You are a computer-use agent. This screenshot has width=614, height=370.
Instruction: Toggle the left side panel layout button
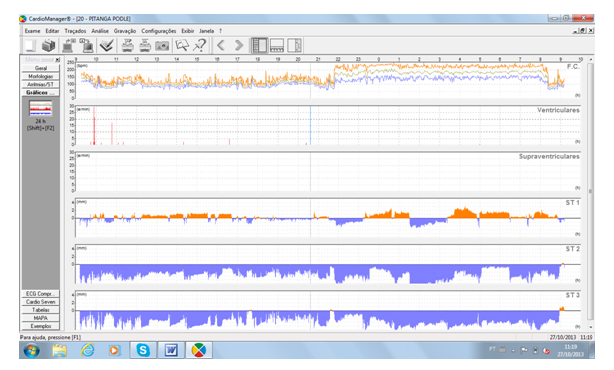[x=259, y=45]
